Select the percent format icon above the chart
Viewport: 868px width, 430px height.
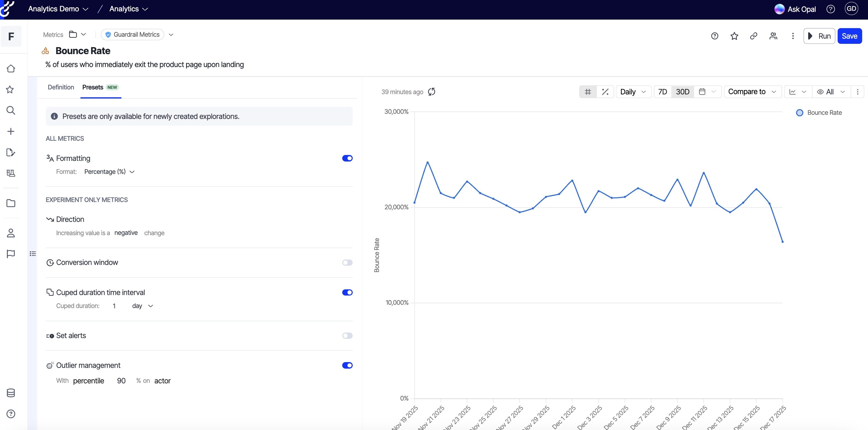(605, 92)
